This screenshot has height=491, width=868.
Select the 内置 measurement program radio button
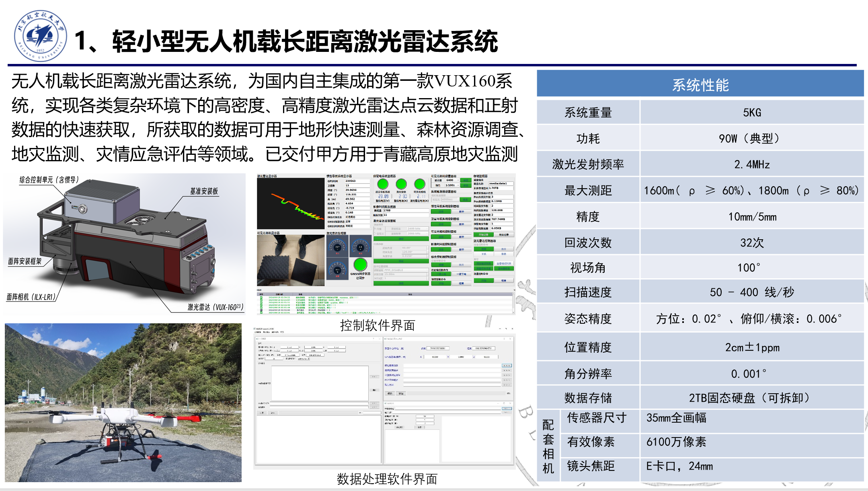pos(376,229)
